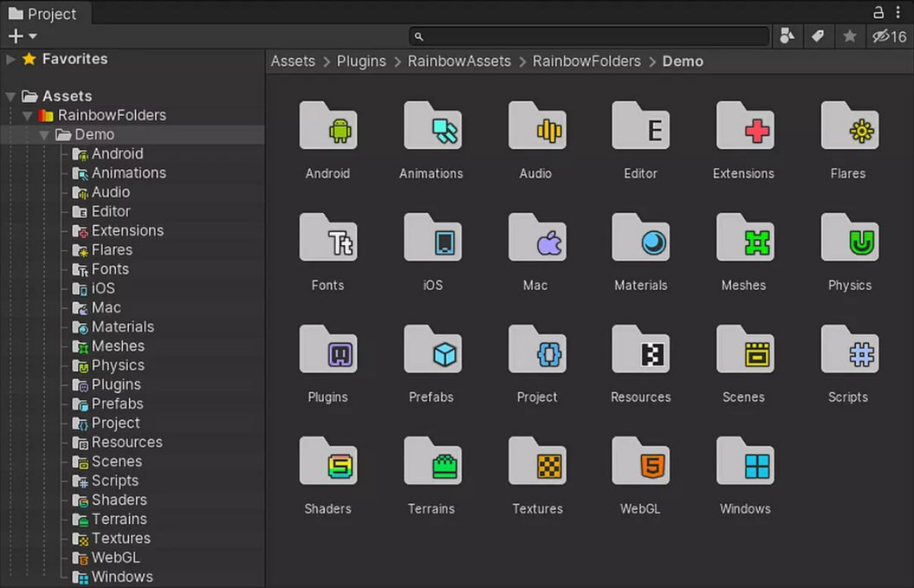Open the Extensions folder in the grid
This screenshot has width=914, height=588.
click(x=745, y=126)
